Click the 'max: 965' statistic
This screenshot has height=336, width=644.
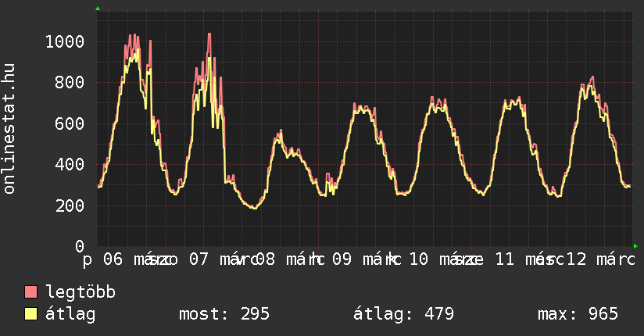[578, 314]
